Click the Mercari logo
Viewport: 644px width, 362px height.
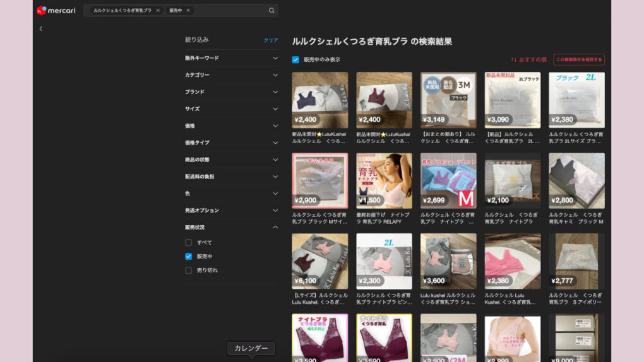tap(56, 10)
